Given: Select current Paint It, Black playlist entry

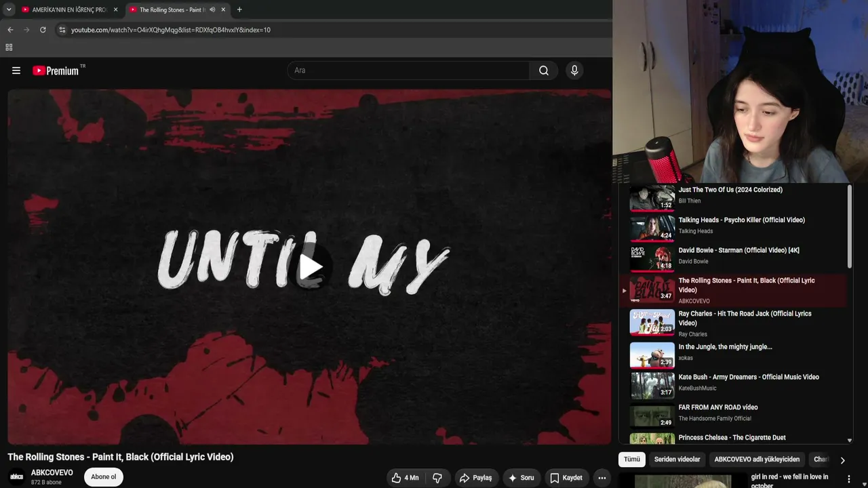Looking at the screenshot, I should tap(732, 291).
